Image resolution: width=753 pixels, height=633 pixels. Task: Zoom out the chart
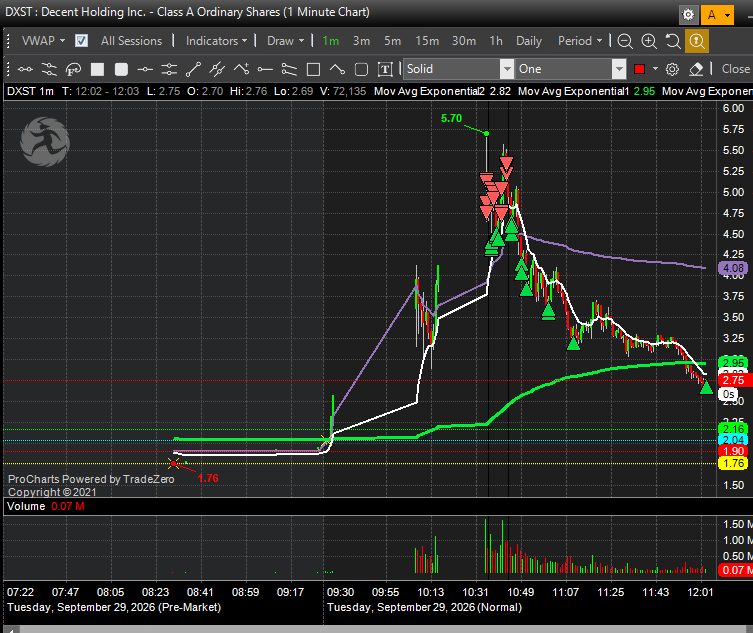(x=625, y=41)
